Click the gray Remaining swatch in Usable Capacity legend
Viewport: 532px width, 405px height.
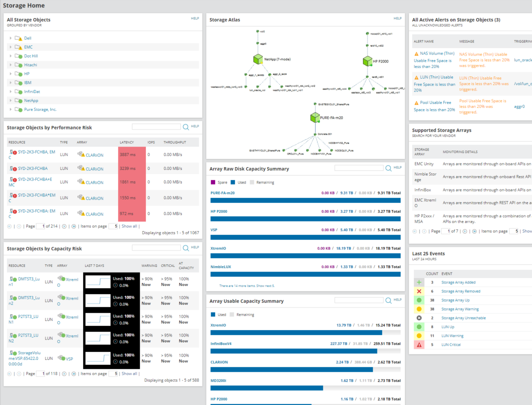(232, 314)
